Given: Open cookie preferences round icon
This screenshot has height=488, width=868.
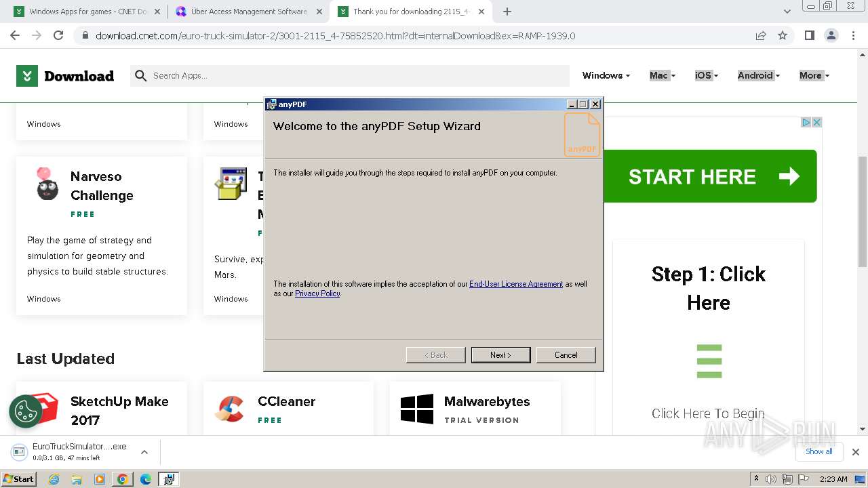Looking at the screenshot, I should 26,411.
